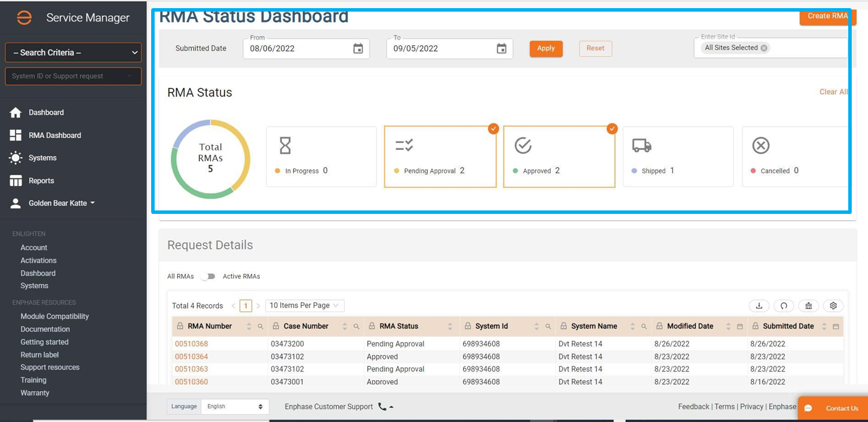Open search filter for System Name column
Screen dimensions: 868x422
tap(644, 327)
